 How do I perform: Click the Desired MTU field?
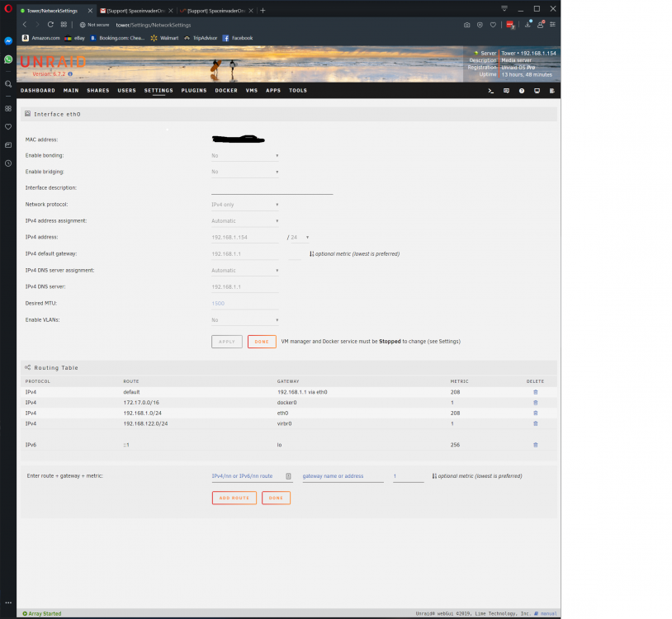click(244, 303)
